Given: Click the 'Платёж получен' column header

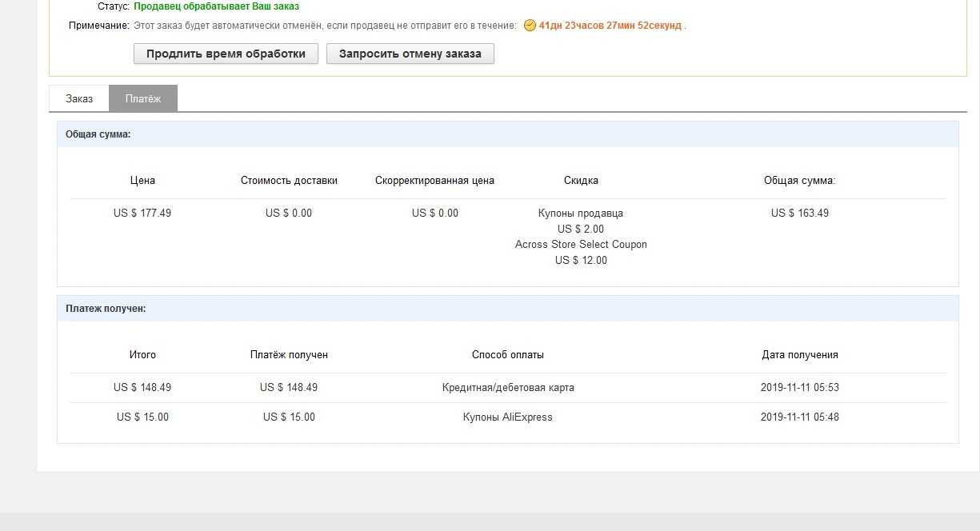Looking at the screenshot, I should (289, 355).
